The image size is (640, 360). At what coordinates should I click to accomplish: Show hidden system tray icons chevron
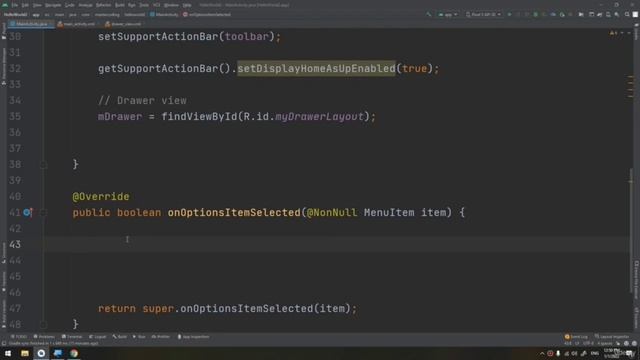[542, 353]
